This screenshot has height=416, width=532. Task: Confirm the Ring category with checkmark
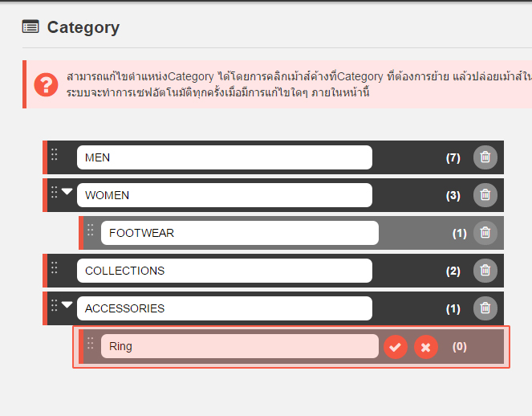tap(396, 347)
